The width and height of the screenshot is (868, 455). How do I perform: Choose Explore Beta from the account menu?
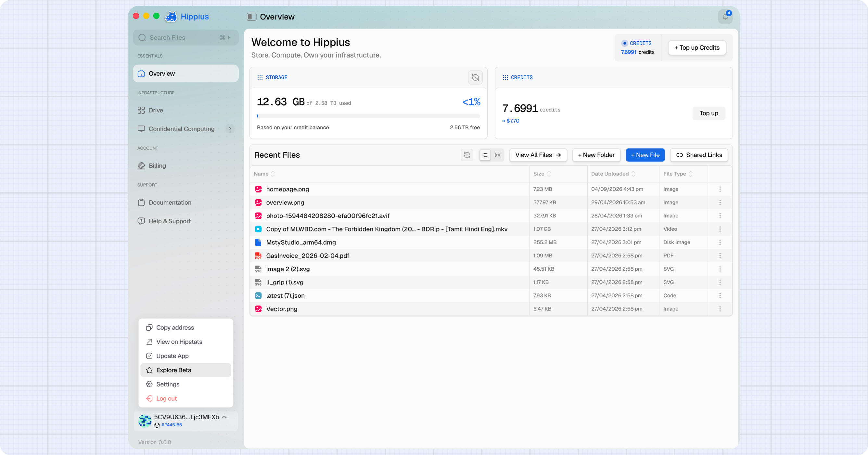[186, 370]
